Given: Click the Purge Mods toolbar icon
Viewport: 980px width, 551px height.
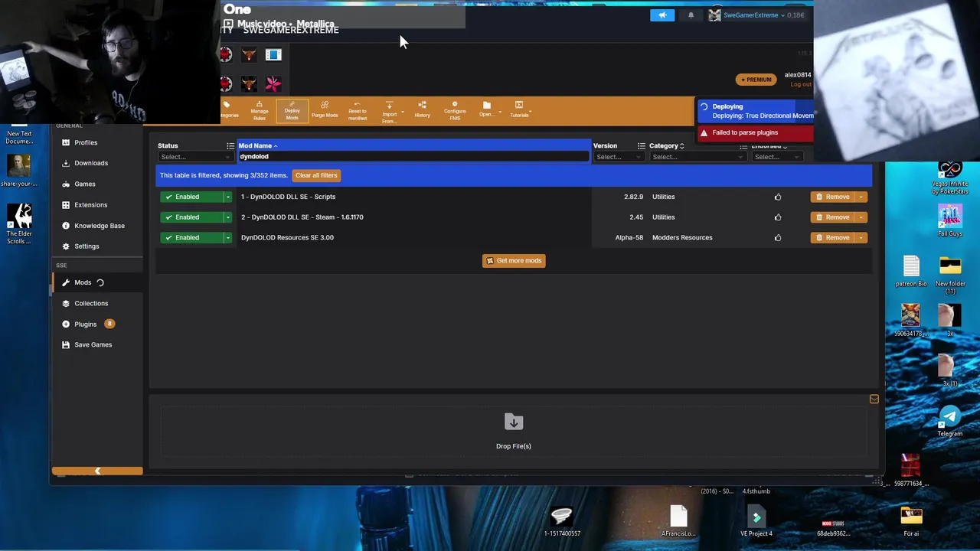Looking at the screenshot, I should pos(325,111).
